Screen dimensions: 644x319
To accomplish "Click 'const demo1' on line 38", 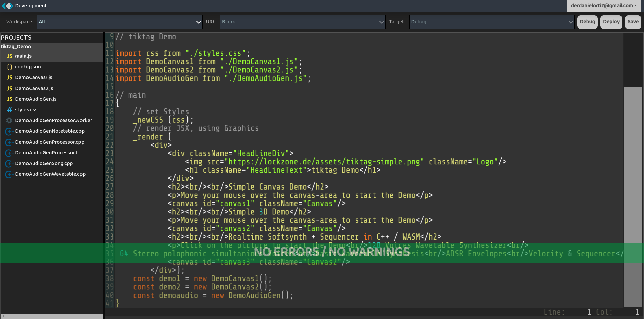I will [157, 279].
